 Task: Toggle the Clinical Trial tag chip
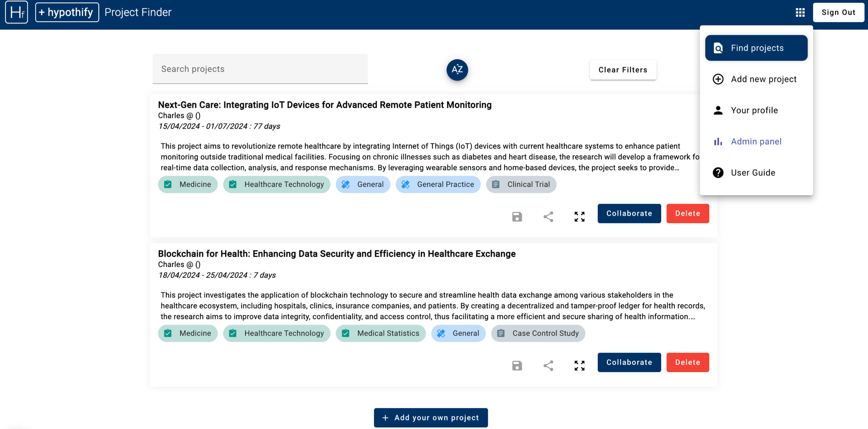coord(521,184)
